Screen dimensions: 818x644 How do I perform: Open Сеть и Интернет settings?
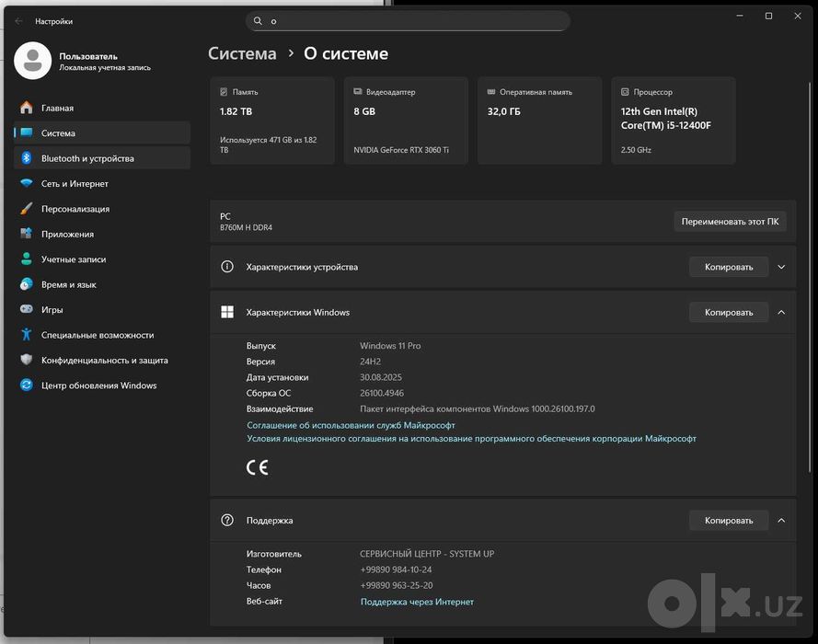pos(102,184)
